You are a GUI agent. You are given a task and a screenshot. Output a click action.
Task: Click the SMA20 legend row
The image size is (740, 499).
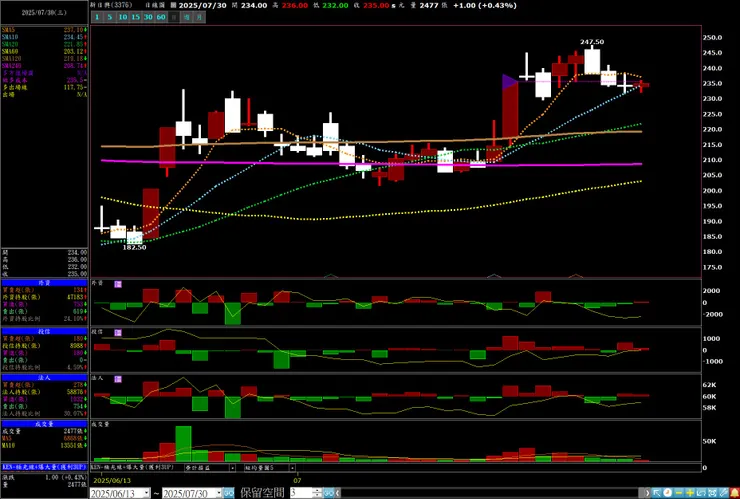tap(44, 44)
